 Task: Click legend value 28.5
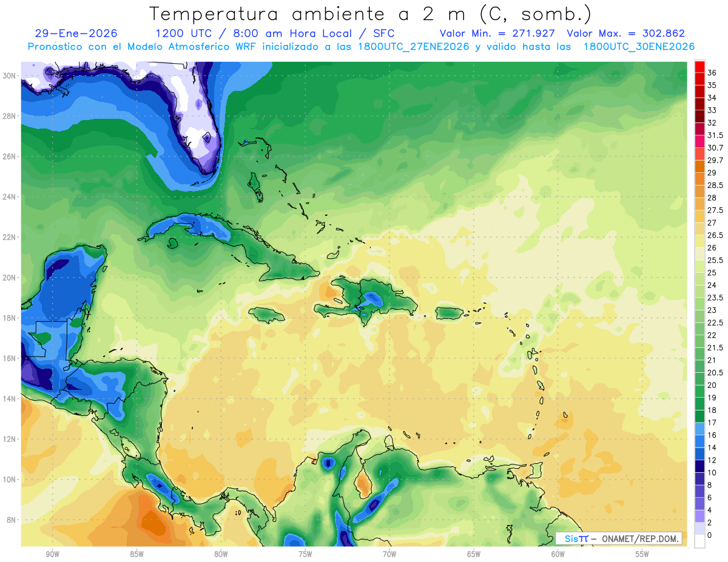pyautogui.click(x=715, y=185)
